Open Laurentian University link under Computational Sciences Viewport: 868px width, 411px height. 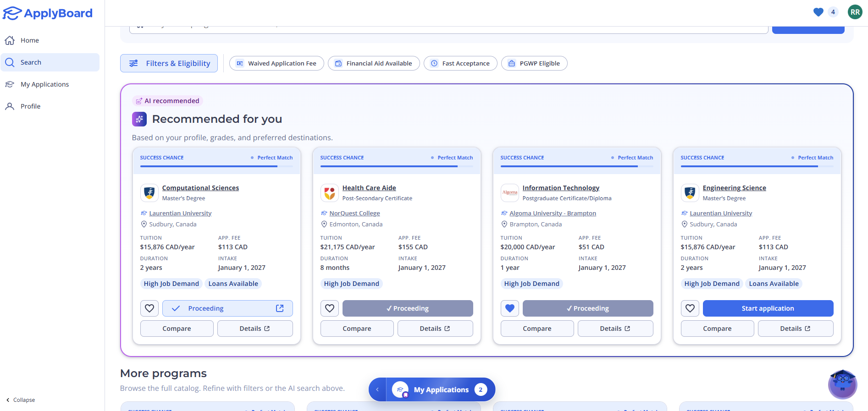coord(180,213)
